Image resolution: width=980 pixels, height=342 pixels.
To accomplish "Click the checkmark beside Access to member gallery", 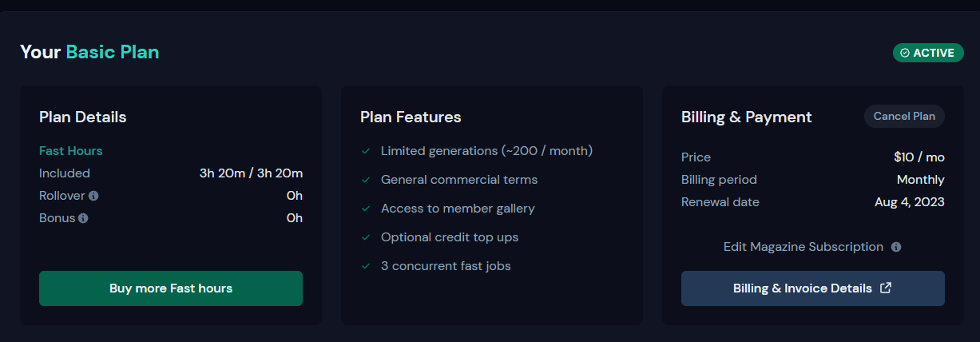I will (366, 209).
